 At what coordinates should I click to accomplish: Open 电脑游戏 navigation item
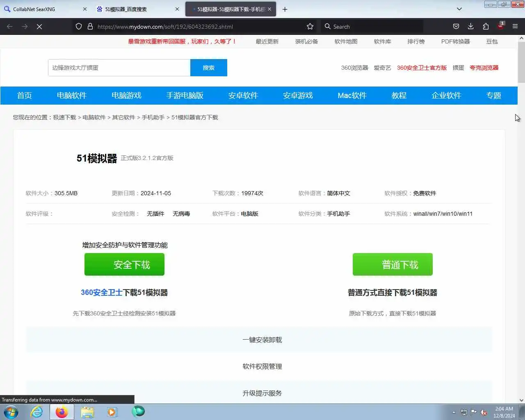click(126, 96)
